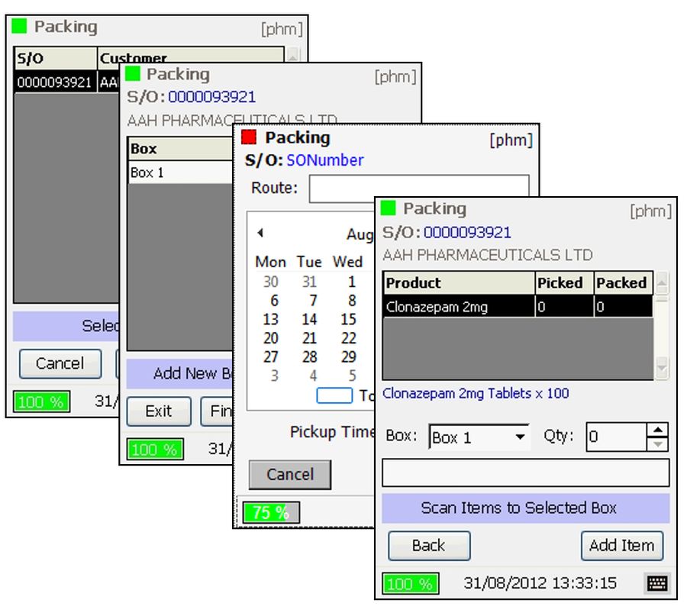Click the 75 % battery indicator

[x=271, y=512]
